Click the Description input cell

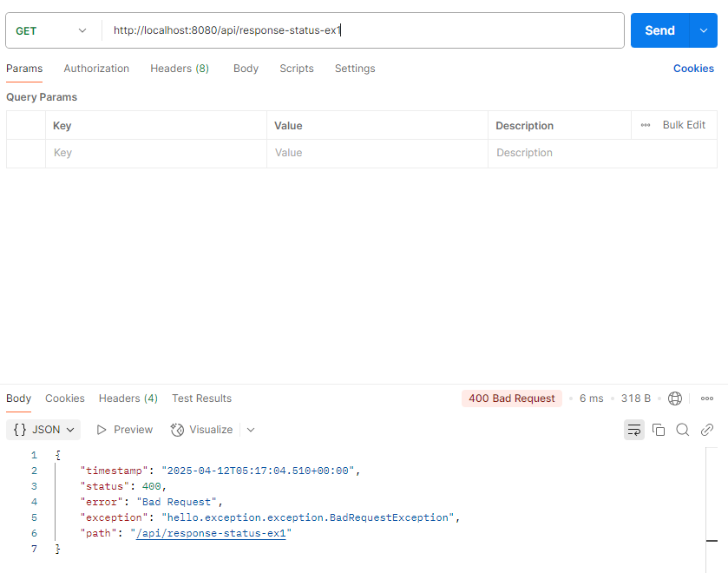(602, 153)
